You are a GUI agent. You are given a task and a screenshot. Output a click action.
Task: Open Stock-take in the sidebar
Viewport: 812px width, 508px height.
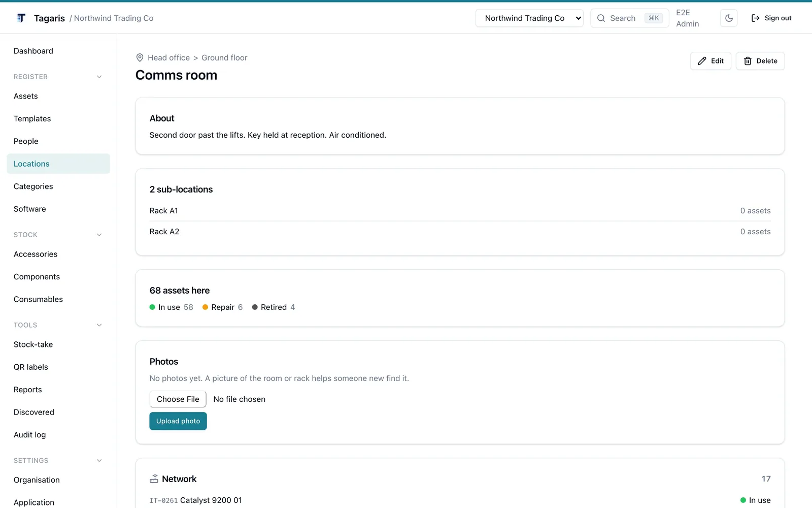pos(58,344)
